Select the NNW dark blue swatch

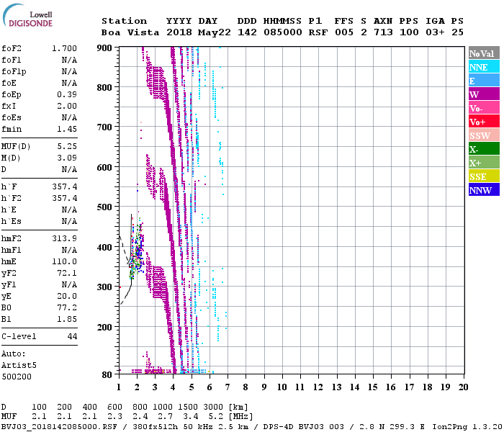pos(484,189)
